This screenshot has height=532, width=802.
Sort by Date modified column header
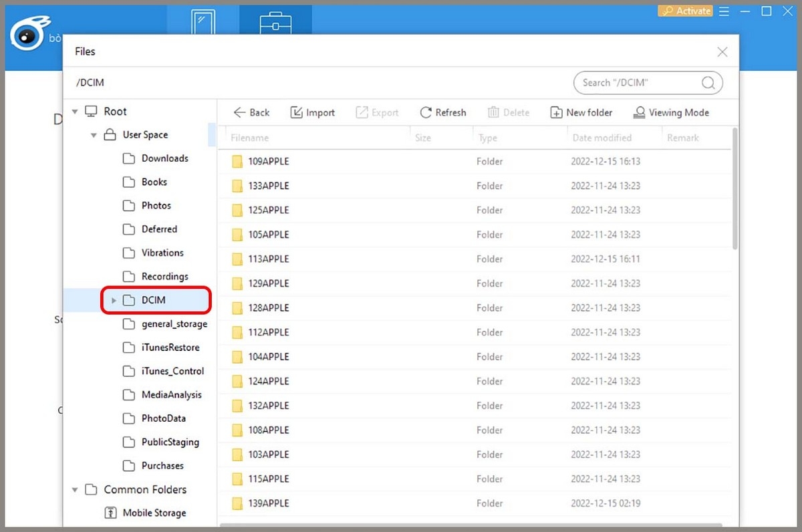(x=601, y=138)
